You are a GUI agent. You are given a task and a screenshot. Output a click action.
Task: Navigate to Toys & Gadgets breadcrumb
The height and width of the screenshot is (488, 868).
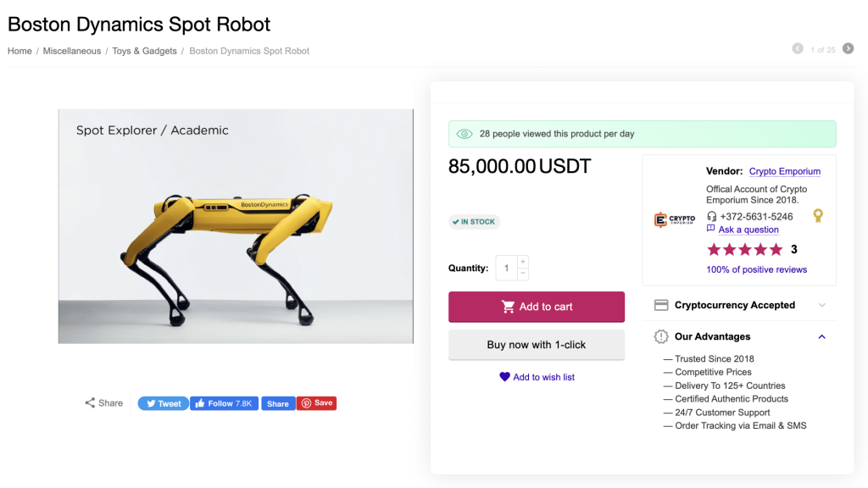[x=144, y=51]
